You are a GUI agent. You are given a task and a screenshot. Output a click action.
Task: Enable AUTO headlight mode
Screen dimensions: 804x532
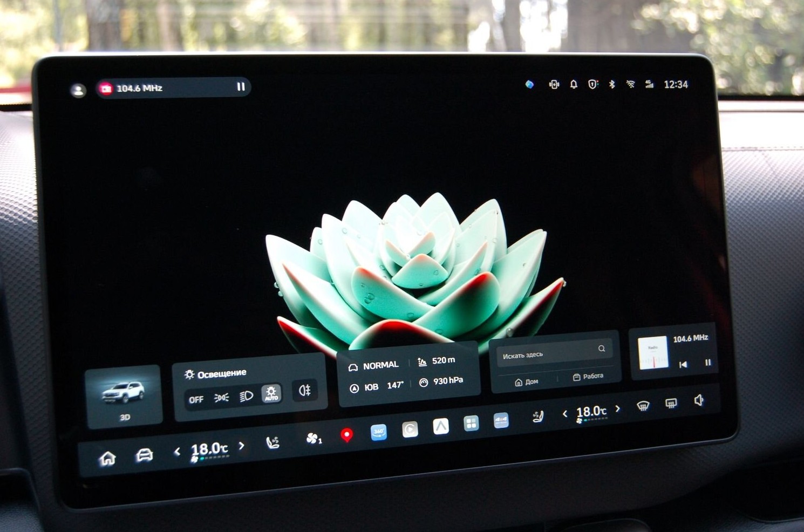click(x=271, y=394)
